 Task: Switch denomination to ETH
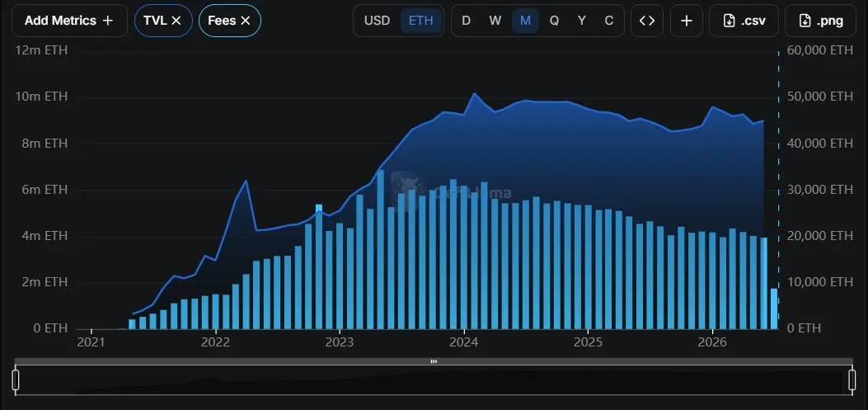pyautogui.click(x=420, y=21)
